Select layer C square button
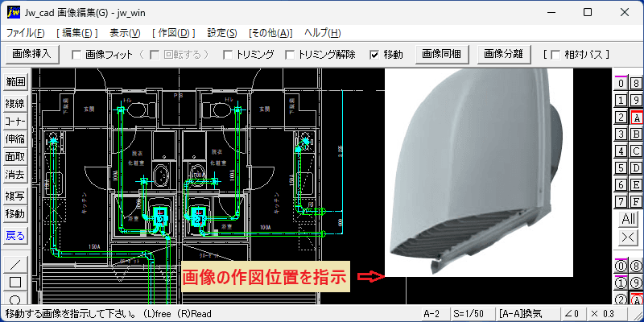Viewport: 644px width, 322px height. [x=636, y=151]
